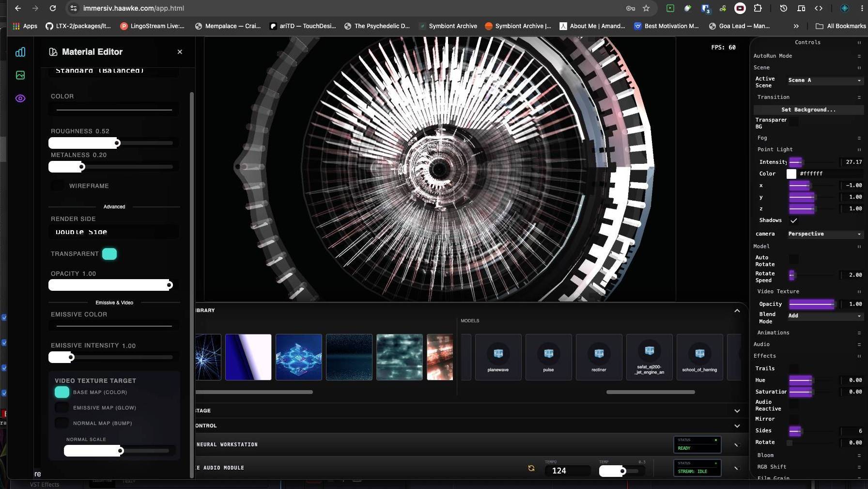Expand the Bloom effects section
Image resolution: width=868 pixels, height=489 pixels.
pos(808,456)
